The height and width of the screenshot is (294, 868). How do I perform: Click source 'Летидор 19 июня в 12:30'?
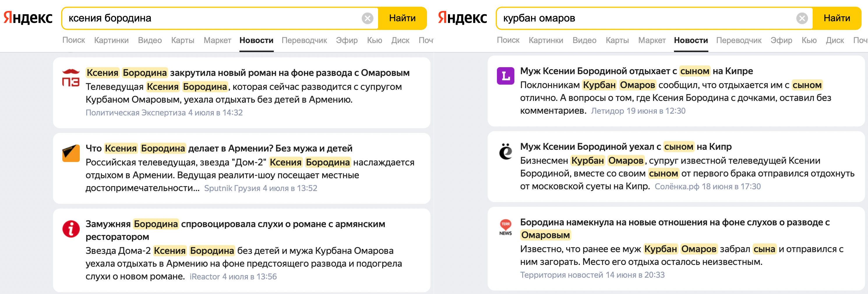click(638, 111)
